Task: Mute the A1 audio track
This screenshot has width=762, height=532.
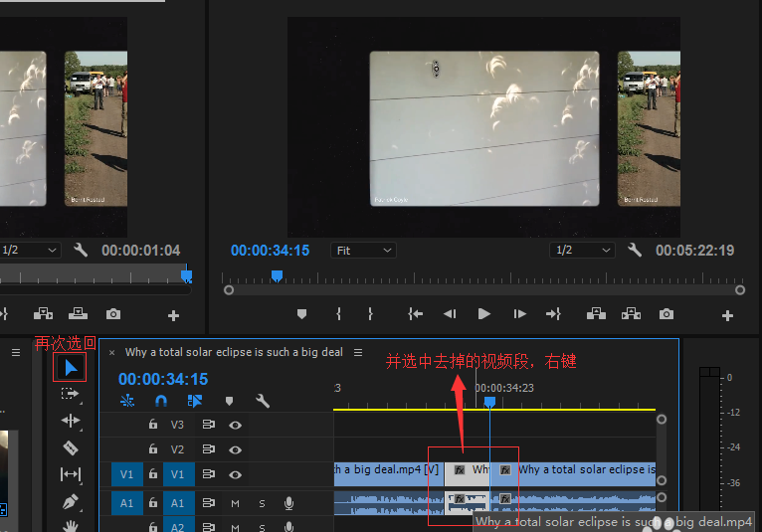Action: coord(236,503)
